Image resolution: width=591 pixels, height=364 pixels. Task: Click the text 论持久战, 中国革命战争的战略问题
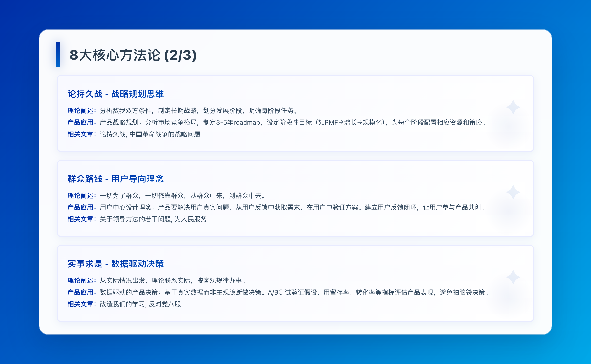(150, 134)
